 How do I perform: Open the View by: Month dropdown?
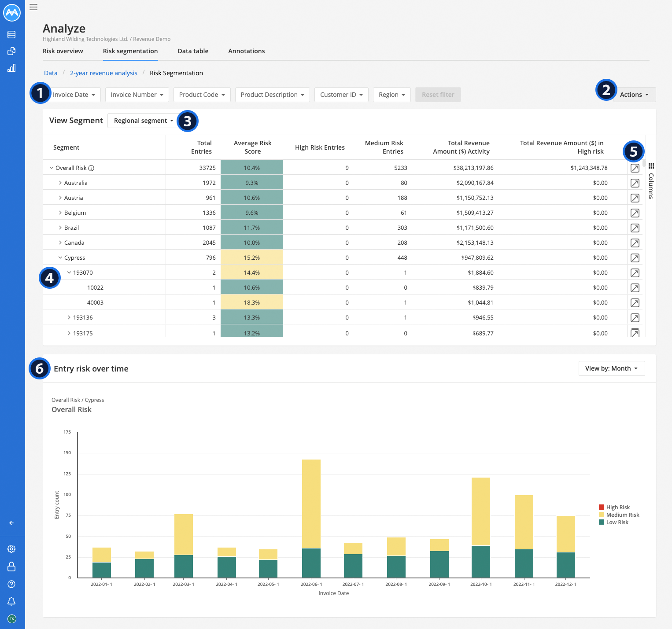(611, 368)
